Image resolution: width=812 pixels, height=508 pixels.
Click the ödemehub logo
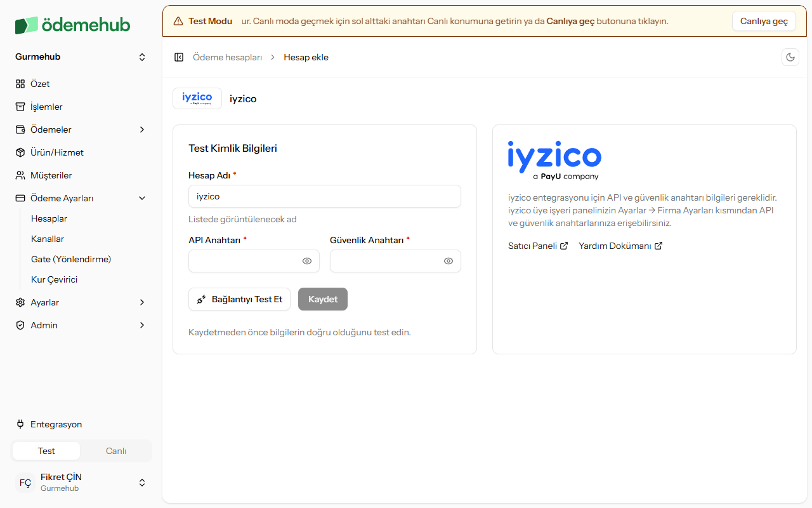pos(72,25)
